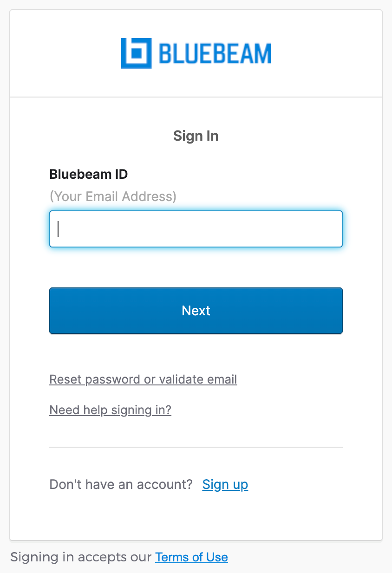Click Next to continue sign in
This screenshot has width=392, height=573.
(x=196, y=310)
